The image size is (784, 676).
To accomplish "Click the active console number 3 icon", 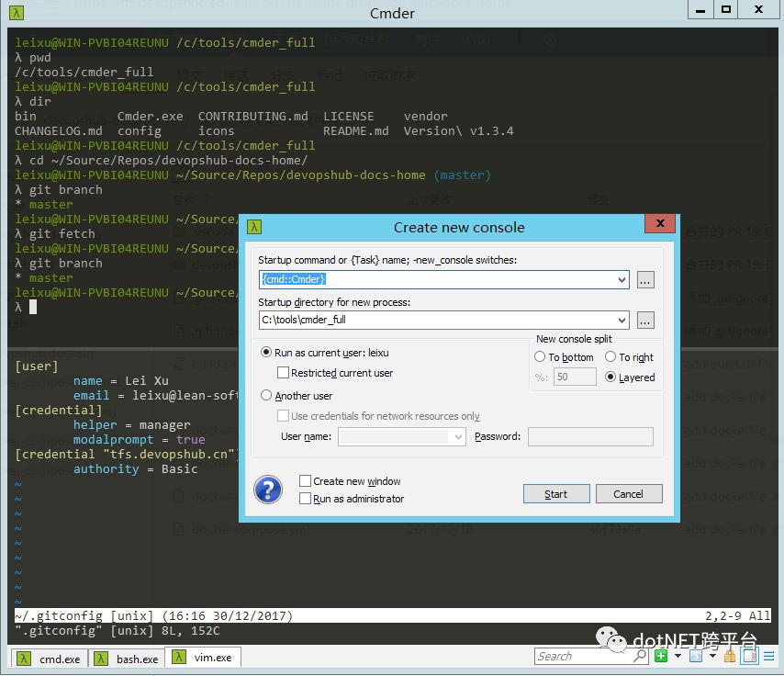I will coord(696,656).
